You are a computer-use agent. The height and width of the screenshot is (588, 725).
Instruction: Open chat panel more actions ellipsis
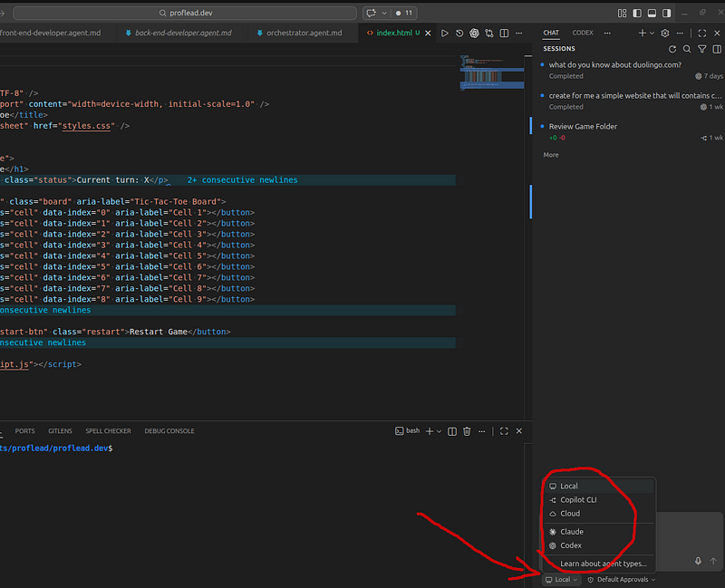point(680,34)
